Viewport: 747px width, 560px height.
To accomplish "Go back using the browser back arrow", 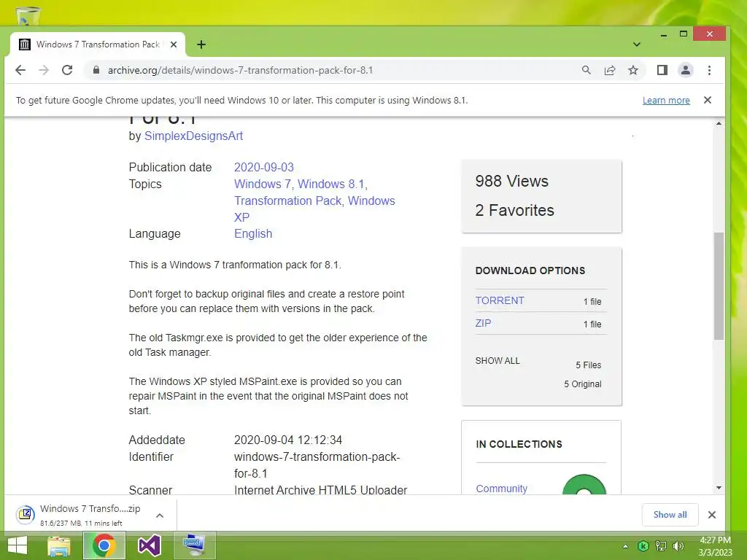I will pos(20,71).
